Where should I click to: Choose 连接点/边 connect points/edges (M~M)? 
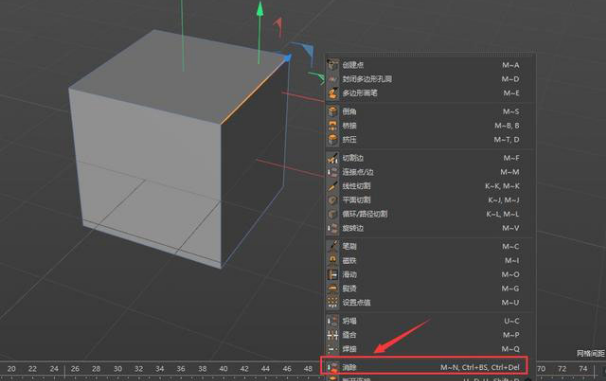click(x=430, y=172)
